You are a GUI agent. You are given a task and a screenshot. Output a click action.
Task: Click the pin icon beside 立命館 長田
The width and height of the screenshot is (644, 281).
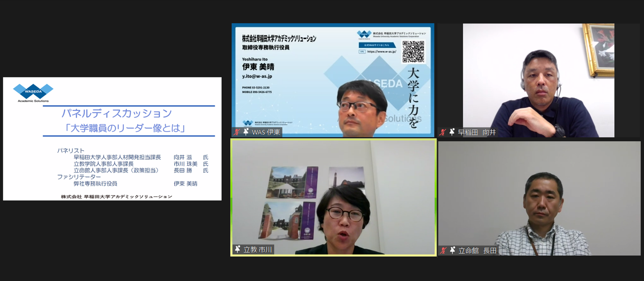coord(452,250)
